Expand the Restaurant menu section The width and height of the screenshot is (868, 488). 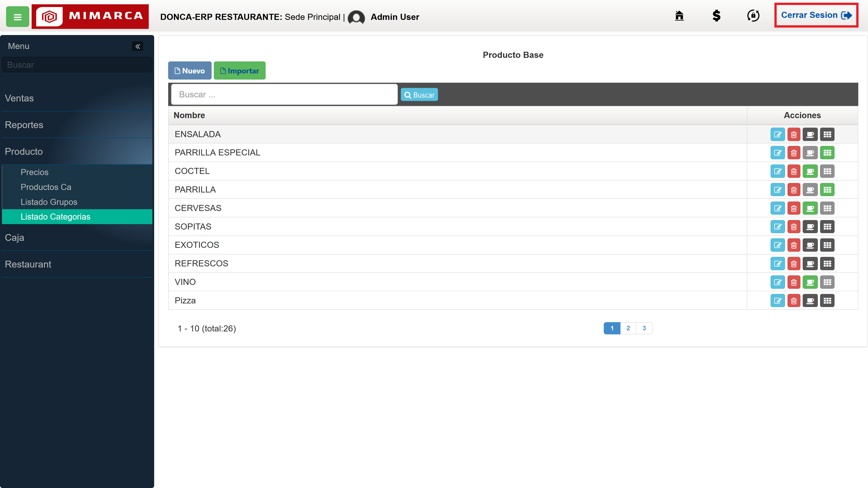point(77,264)
